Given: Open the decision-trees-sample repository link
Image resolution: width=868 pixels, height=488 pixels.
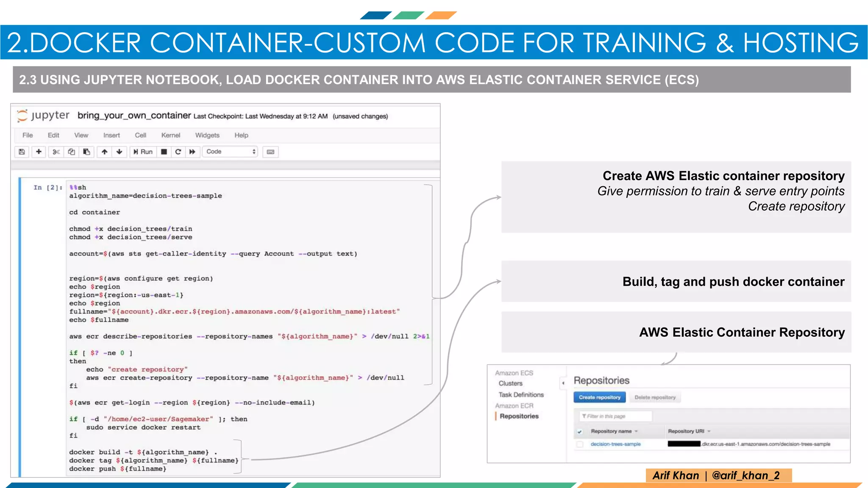Looking at the screenshot, I should 615,444.
